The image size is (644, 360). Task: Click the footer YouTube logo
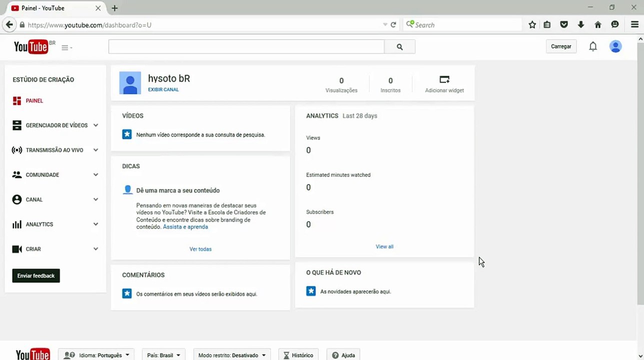tap(33, 354)
